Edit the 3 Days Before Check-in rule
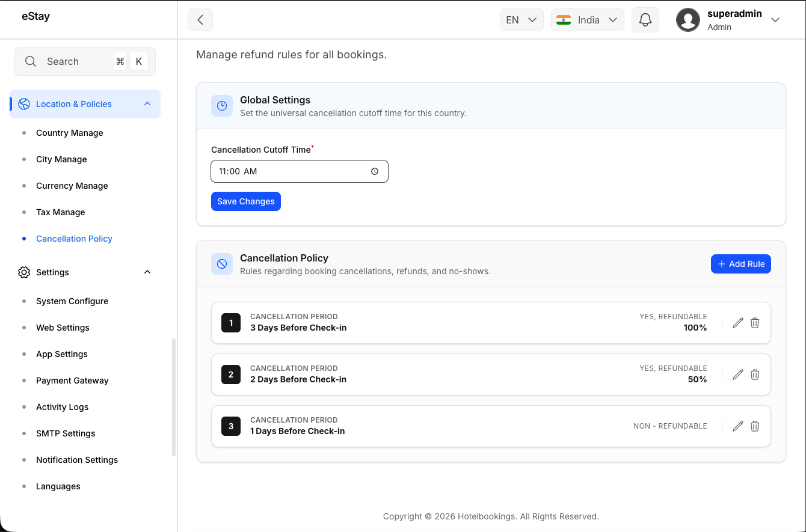Image resolution: width=806 pixels, height=532 pixels. 738,323
